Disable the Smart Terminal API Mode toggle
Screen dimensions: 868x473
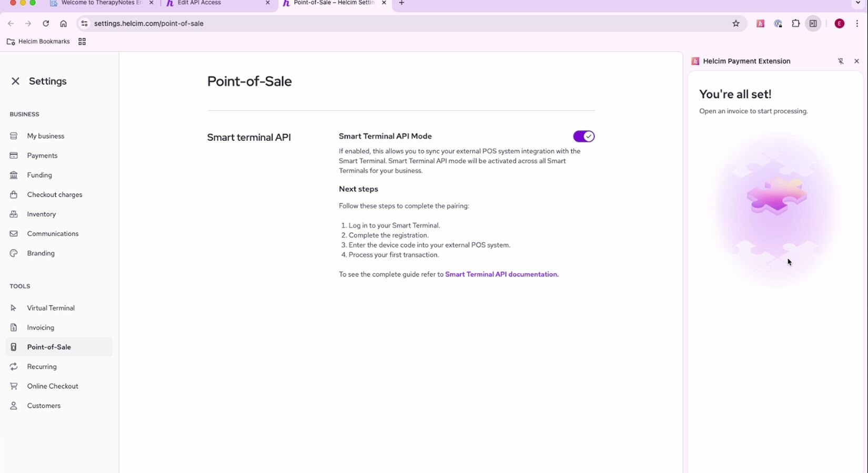583,137
